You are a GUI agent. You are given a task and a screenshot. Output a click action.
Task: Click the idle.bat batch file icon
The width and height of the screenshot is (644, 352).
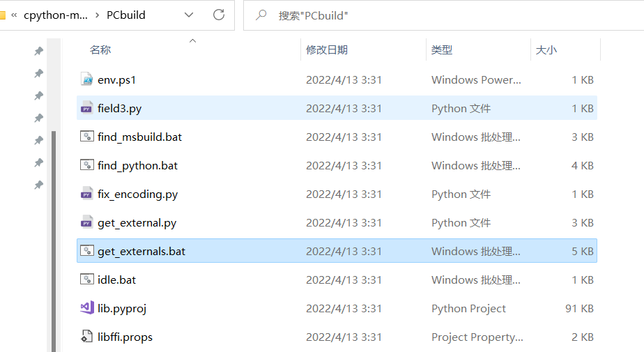click(87, 280)
